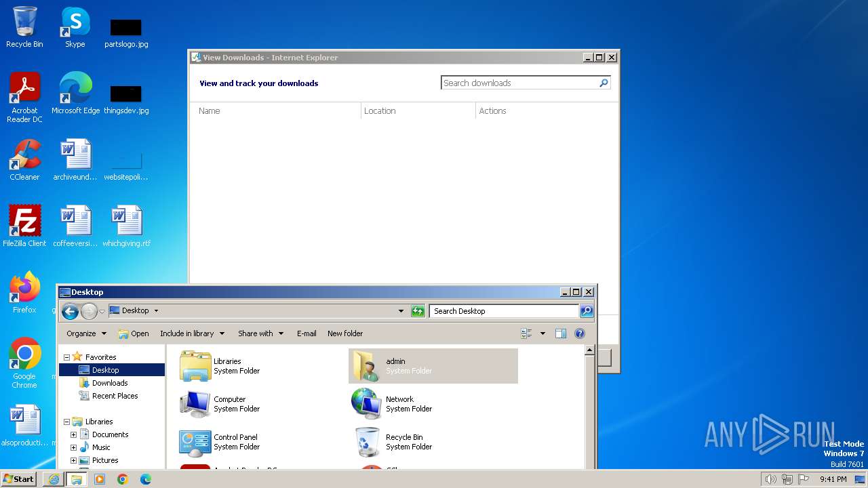868x488 pixels.
Task: Select Recent Places in Favorites
Action: [115, 396]
